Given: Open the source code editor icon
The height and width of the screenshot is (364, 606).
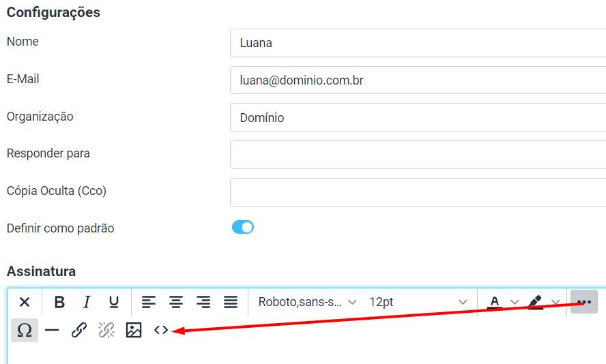Looking at the screenshot, I should click(x=161, y=331).
